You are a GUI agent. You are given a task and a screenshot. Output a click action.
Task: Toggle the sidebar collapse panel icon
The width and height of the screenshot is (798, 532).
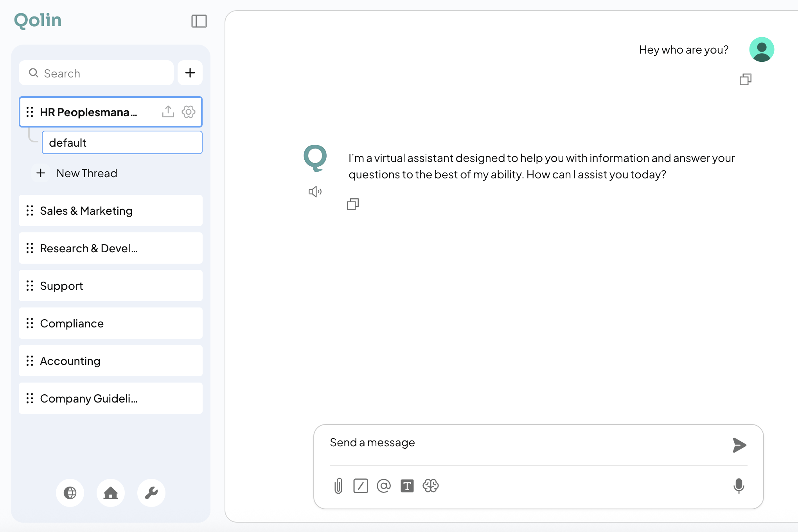tap(199, 21)
